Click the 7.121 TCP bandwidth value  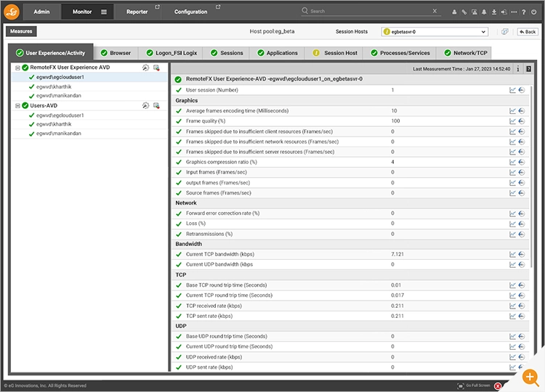pyautogui.click(x=397, y=255)
